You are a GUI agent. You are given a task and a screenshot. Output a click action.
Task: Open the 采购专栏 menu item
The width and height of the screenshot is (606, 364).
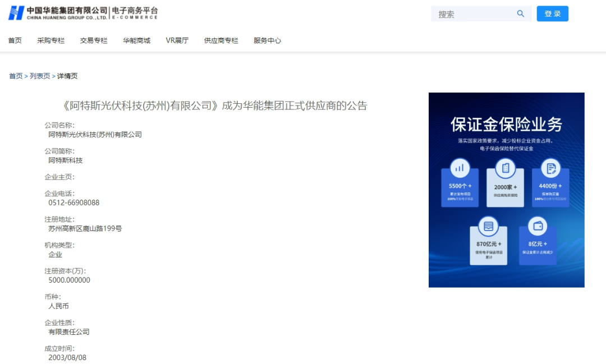click(x=51, y=40)
